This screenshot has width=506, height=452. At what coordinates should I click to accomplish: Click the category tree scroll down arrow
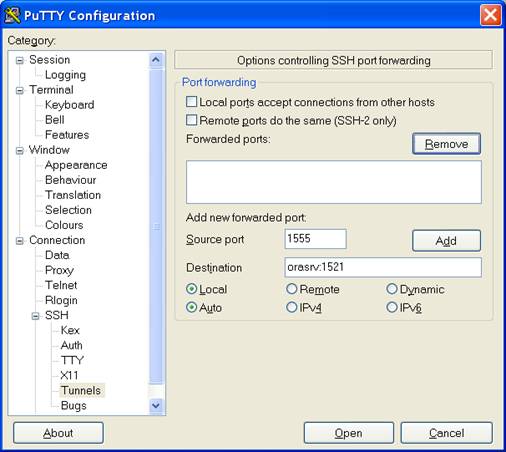click(x=156, y=406)
